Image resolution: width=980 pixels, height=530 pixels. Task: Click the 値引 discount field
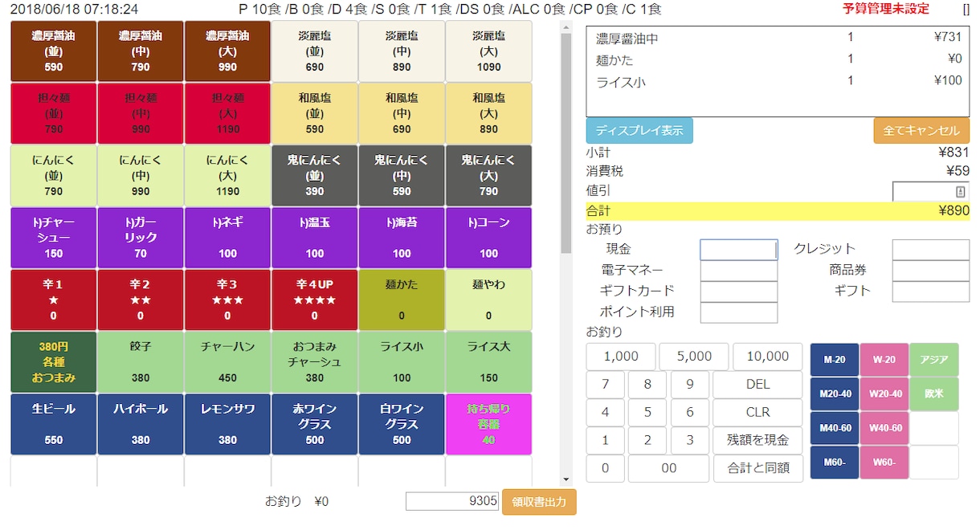(931, 191)
